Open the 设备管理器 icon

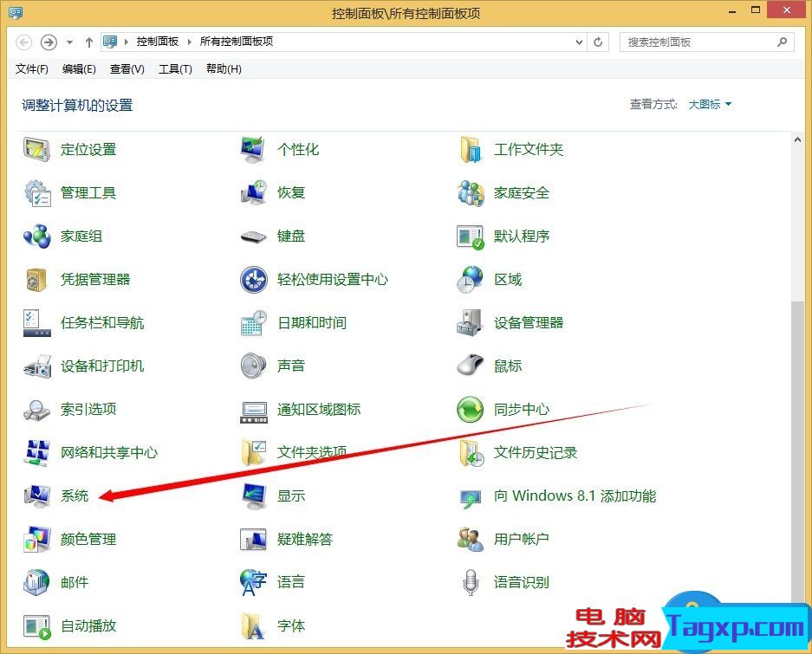pos(471,323)
